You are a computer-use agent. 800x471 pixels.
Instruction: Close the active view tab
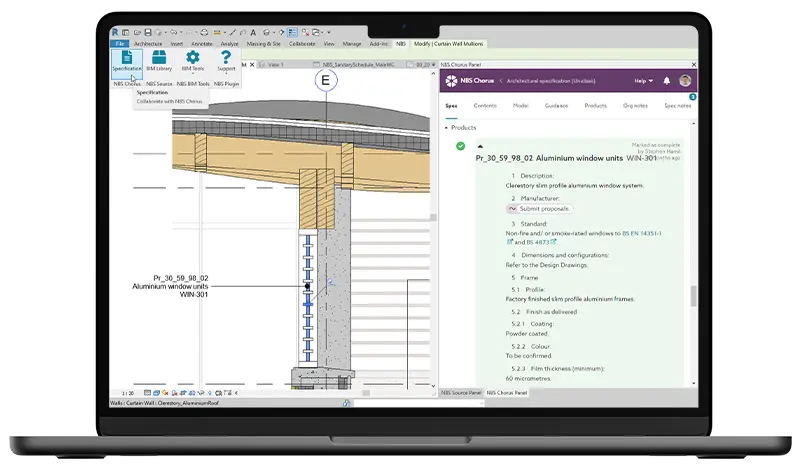click(252, 65)
